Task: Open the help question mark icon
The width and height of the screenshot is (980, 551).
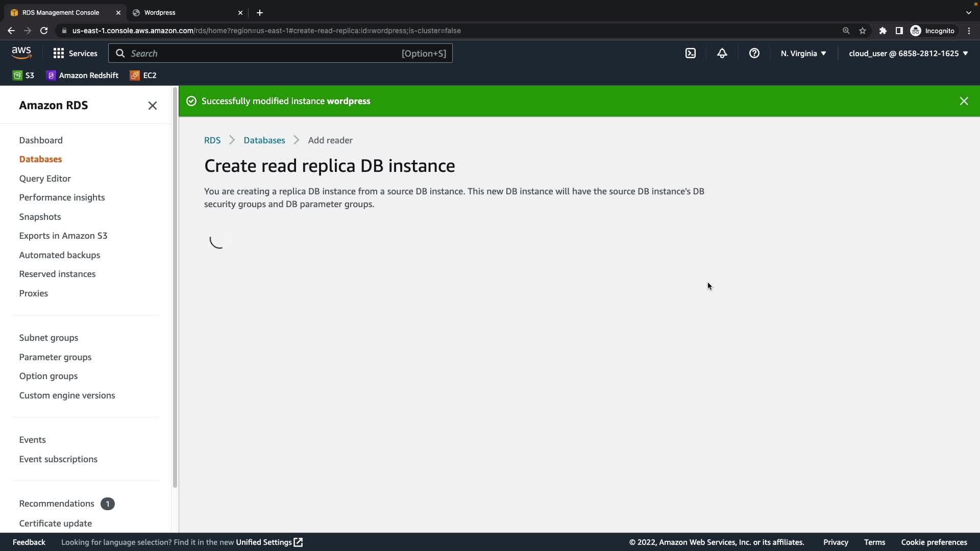Action: (754, 53)
